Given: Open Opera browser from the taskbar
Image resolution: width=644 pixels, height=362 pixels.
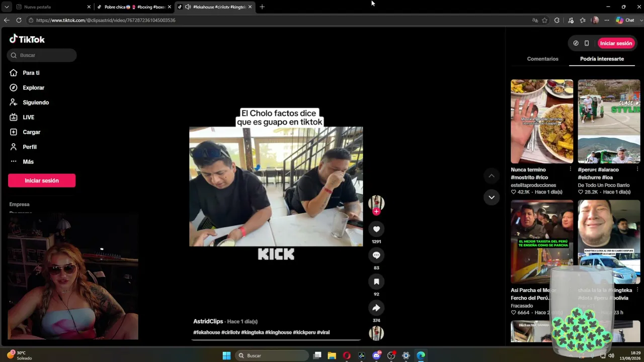Looking at the screenshot, I should [x=347, y=355].
